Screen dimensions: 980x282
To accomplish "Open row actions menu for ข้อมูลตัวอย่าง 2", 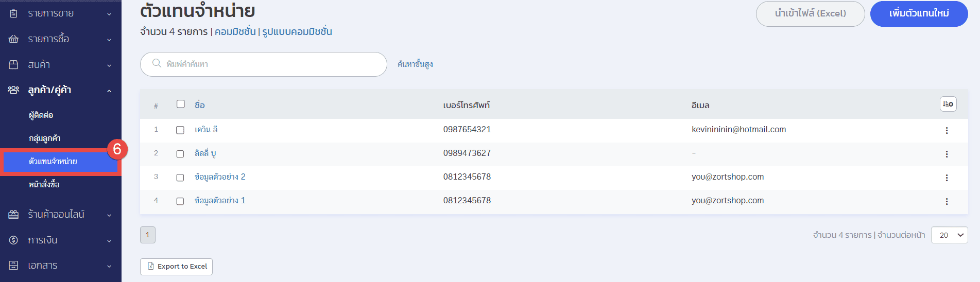I will [x=947, y=178].
